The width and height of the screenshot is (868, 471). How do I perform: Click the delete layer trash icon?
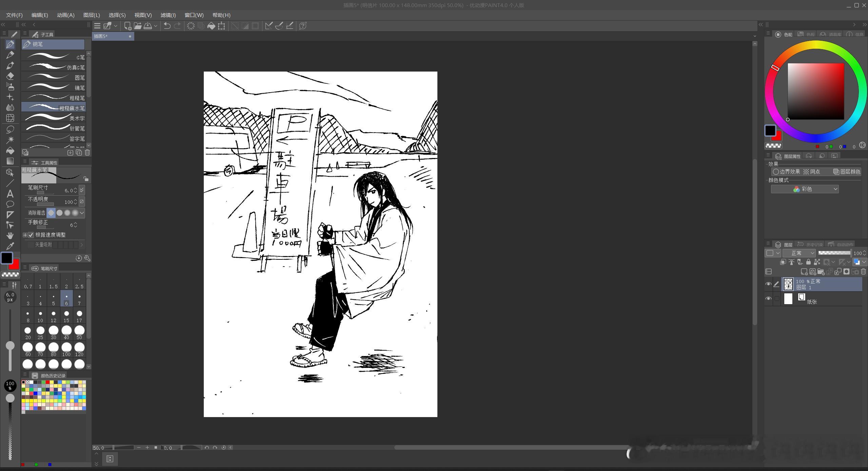pyautogui.click(x=863, y=272)
